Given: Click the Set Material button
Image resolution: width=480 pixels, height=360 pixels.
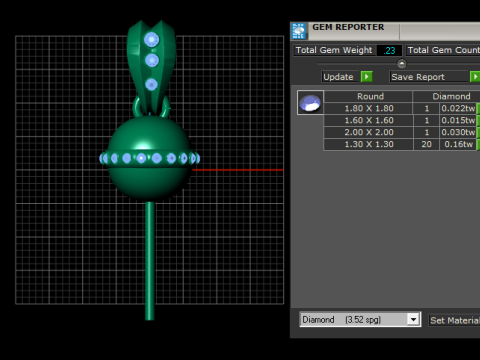Looking at the screenshot, I should click(455, 320).
